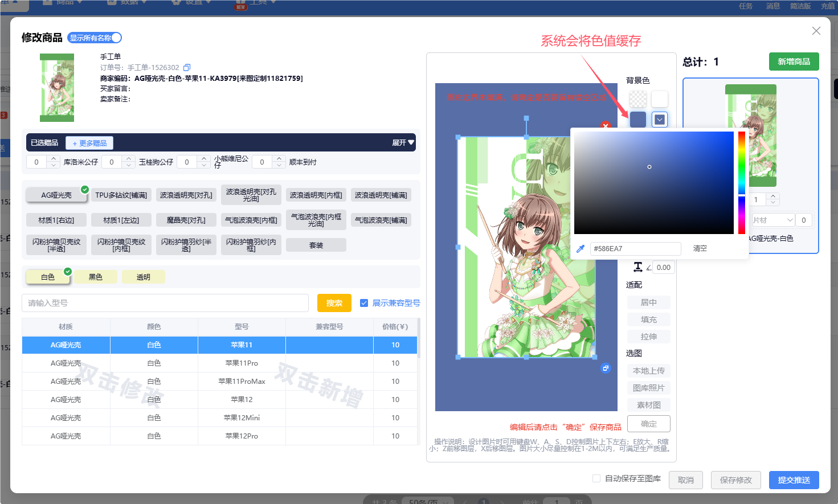Select the 苹果11ProMax table row
Viewport: 838px width, 504px height.
point(219,382)
